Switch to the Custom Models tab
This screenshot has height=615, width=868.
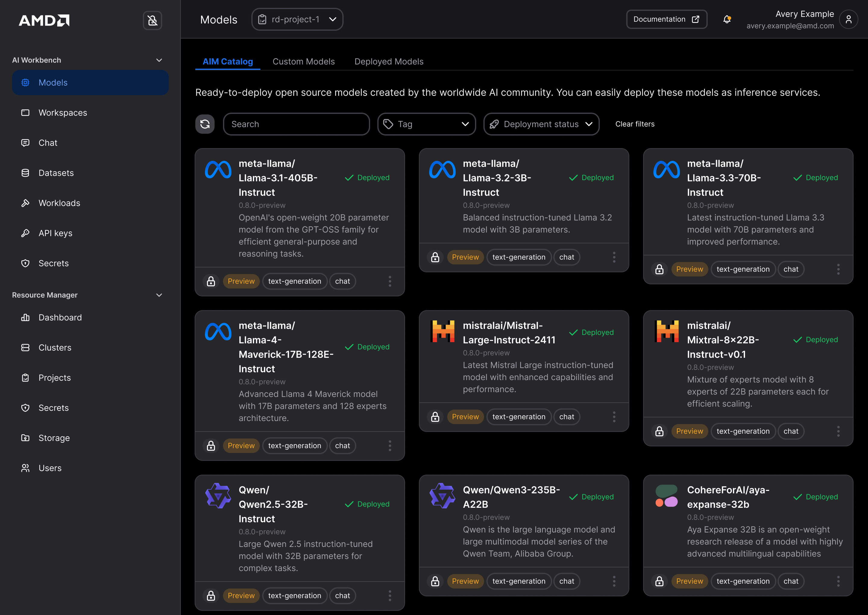tap(304, 61)
